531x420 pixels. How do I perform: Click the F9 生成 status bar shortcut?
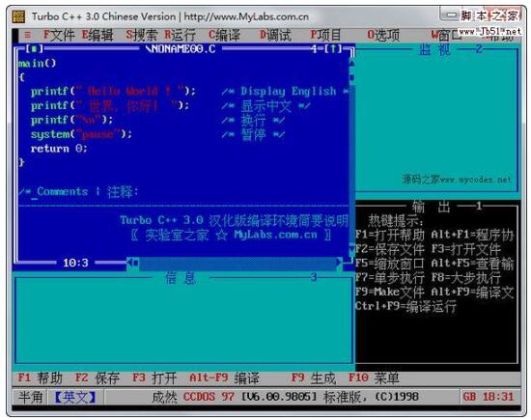(314, 378)
